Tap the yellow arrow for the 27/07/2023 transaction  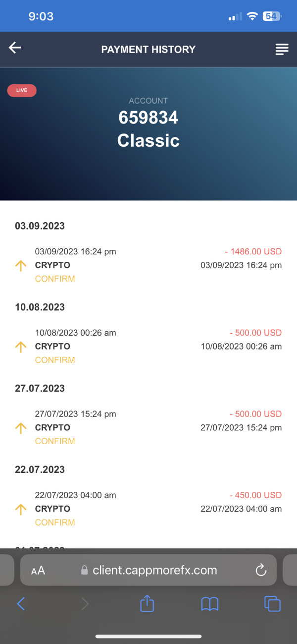tap(21, 428)
